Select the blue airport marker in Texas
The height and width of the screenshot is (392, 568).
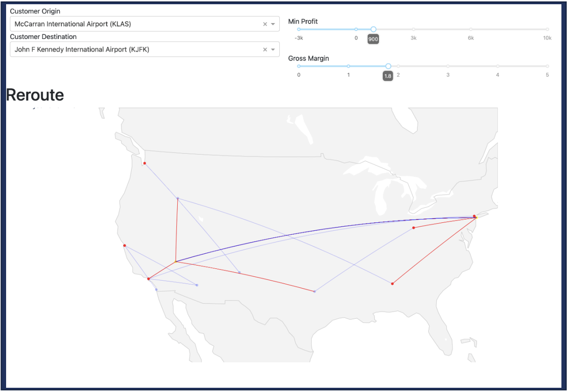point(314,291)
